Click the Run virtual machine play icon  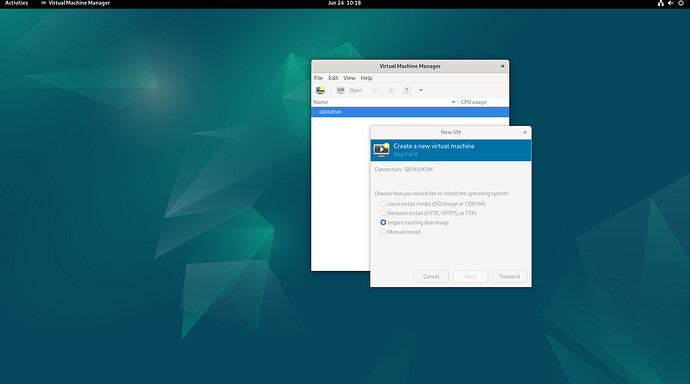[375, 90]
